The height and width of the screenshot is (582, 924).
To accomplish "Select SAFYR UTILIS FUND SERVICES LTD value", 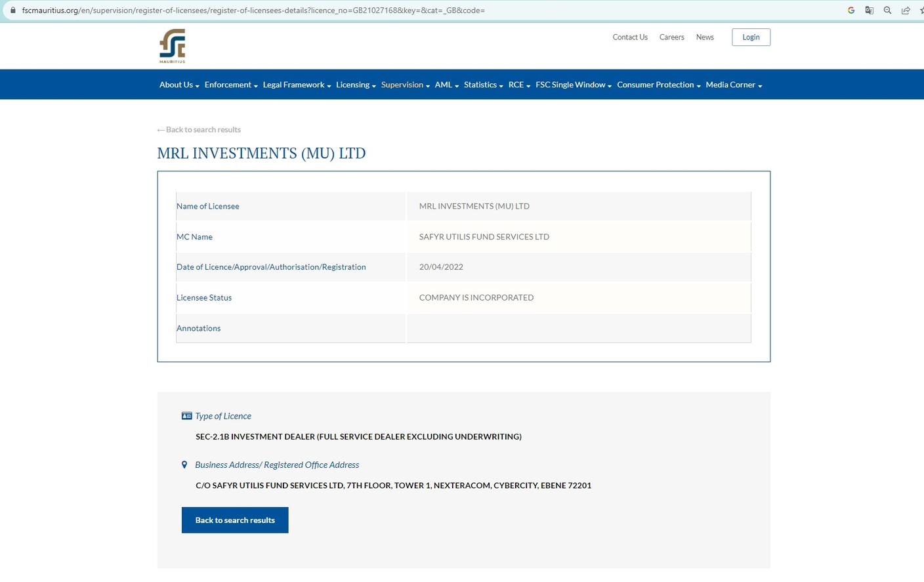I will [x=484, y=237].
